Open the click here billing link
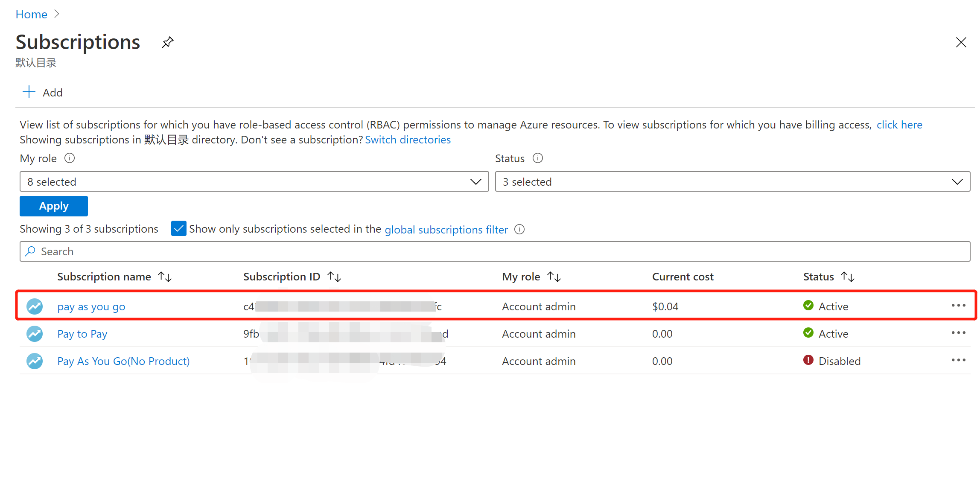This screenshot has width=980, height=493. point(899,125)
